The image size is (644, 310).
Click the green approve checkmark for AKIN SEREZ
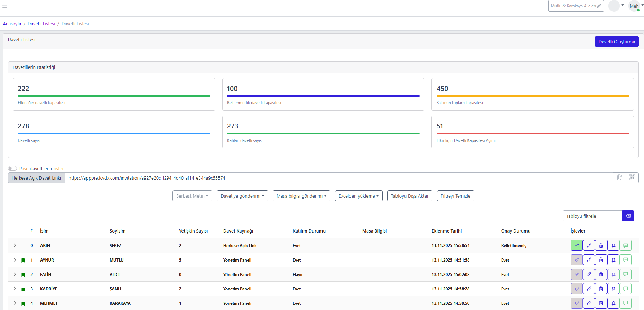click(577, 245)
